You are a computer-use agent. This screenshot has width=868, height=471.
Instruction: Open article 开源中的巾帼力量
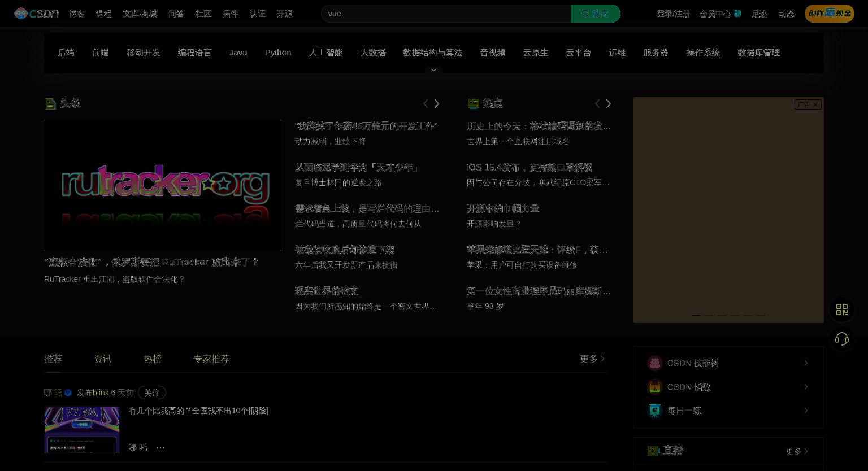[503, 208]
